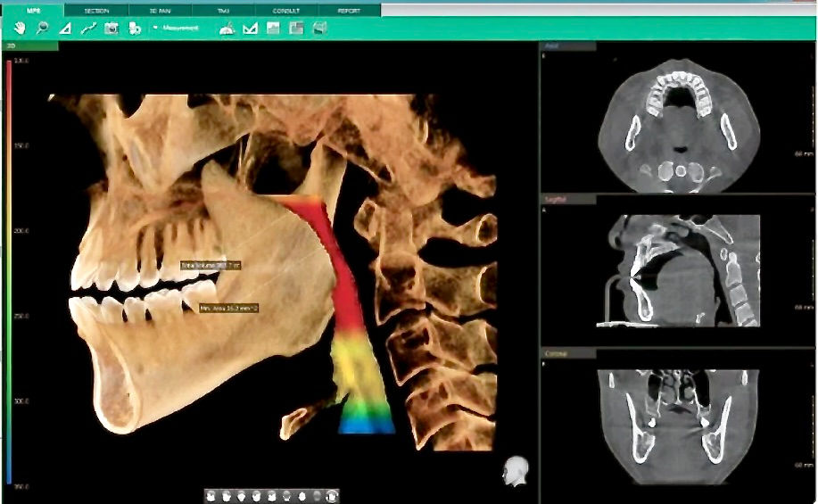Click the protractor-shaped toolbar icon
The height and width of the screenshot is (504, 818).
227,29
